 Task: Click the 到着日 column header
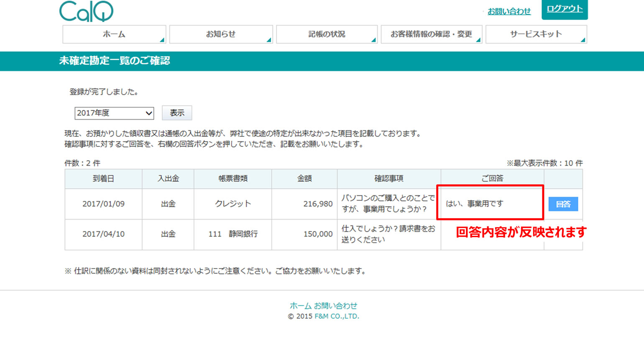103,179
